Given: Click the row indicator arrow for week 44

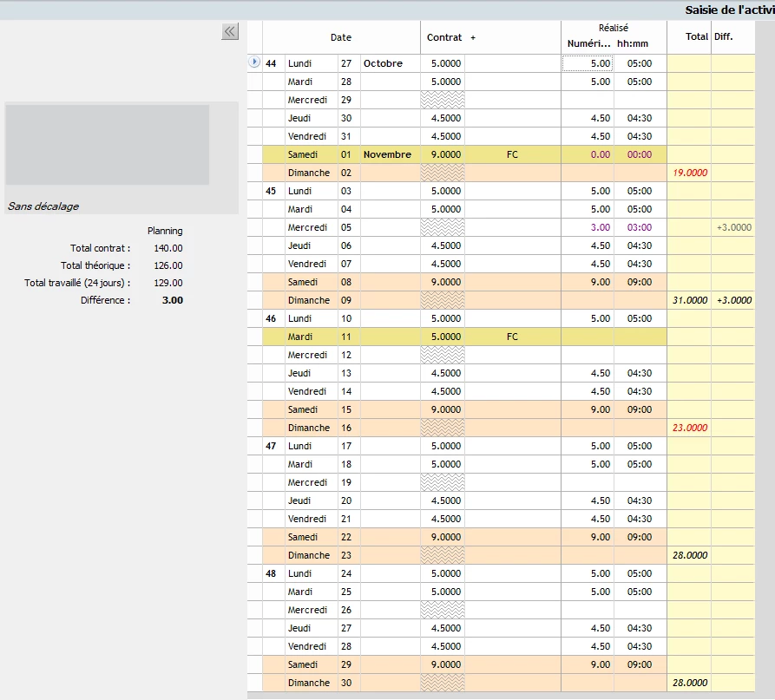Looking at the screenshot, I should tap(254, 62).
